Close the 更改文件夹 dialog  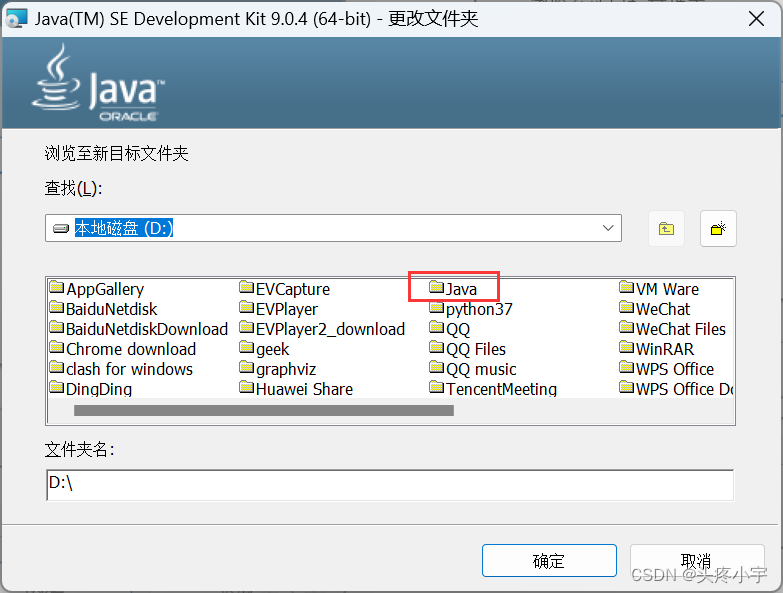(757, 19)
